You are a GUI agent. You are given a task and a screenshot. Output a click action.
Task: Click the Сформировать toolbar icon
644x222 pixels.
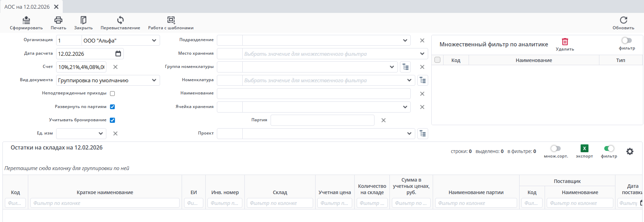(26, 20)
